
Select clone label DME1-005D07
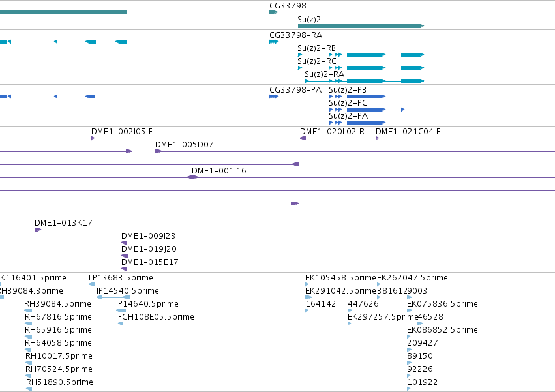[x=185, y=145]
